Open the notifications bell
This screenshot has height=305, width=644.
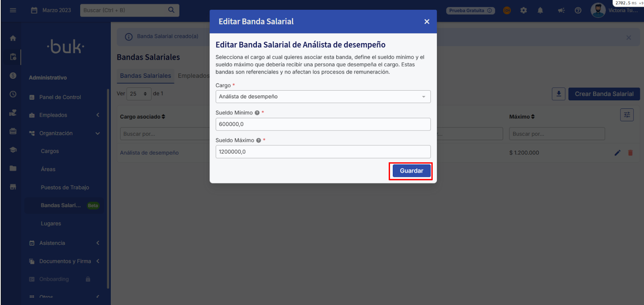[x=540, y=10]
